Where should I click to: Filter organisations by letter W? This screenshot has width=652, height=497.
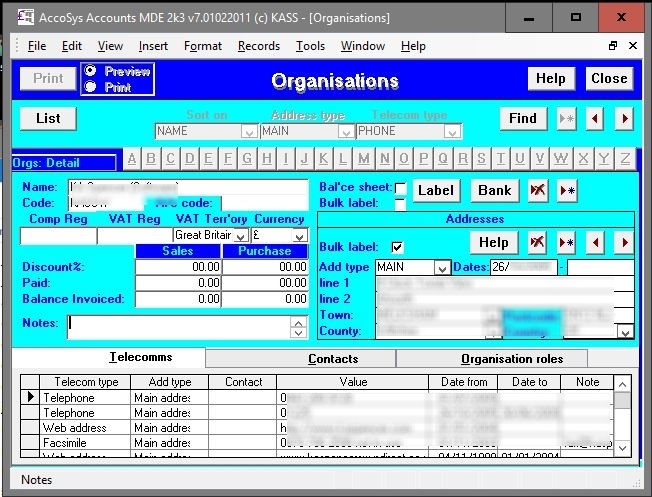coord(561,158)
